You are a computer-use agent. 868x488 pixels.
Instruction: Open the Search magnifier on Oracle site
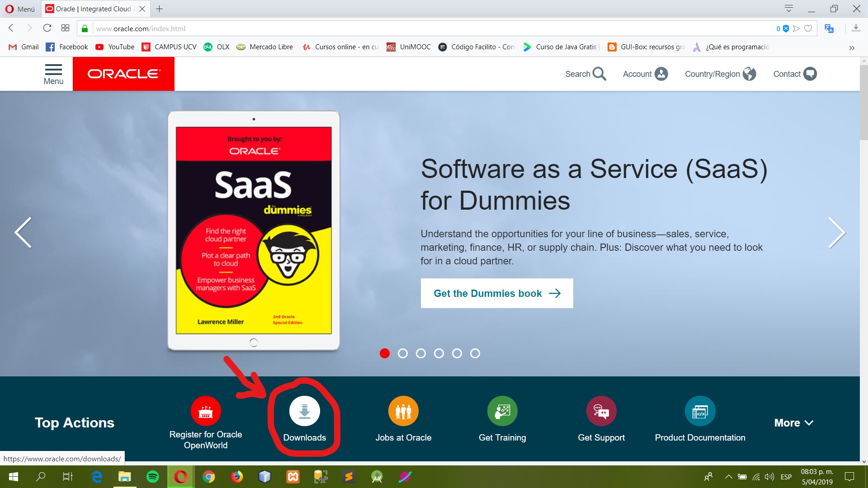tap(599, 74)
